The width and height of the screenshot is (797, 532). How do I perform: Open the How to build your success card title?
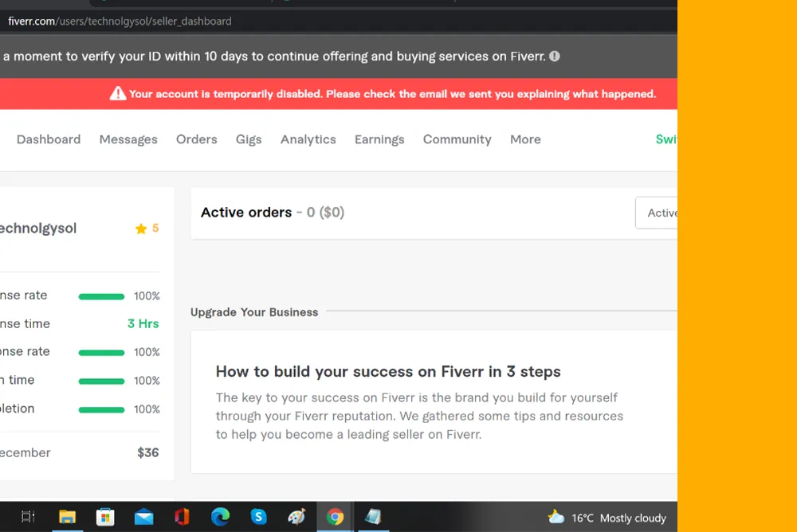(388, 371)
